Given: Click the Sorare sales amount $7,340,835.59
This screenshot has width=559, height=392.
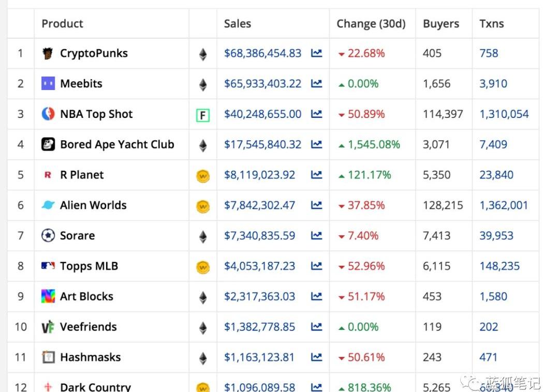Looking at the screenshot, I should [x=259, y=236].
